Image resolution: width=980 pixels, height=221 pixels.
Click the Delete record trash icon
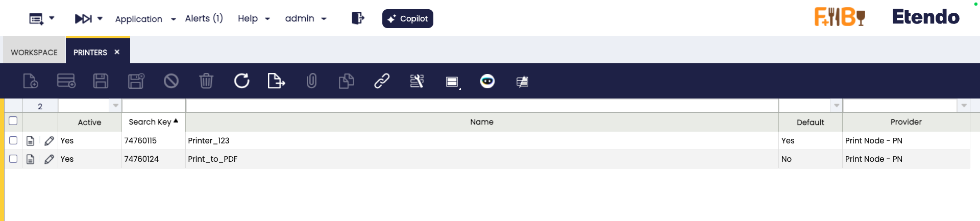click(x=206, y=81)
